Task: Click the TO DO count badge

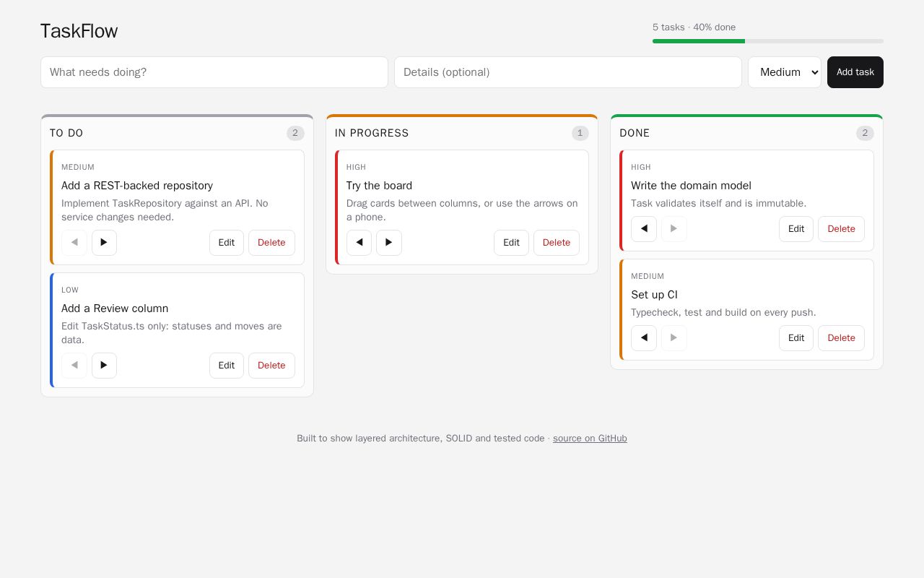Action: [x=295, y=133]
